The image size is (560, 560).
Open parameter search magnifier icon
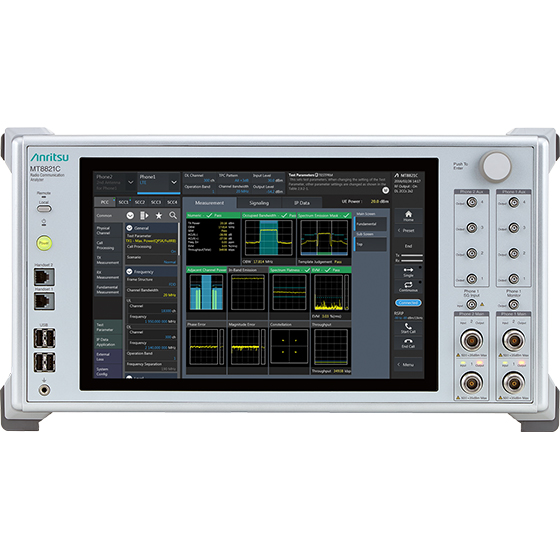173,215
